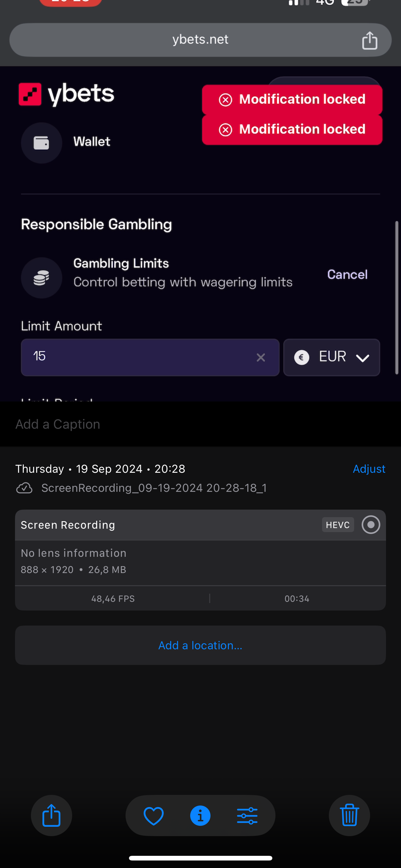Toggle the info panel button
The height and width of the screenshot is (868, 401).
(x=200, y=816)
